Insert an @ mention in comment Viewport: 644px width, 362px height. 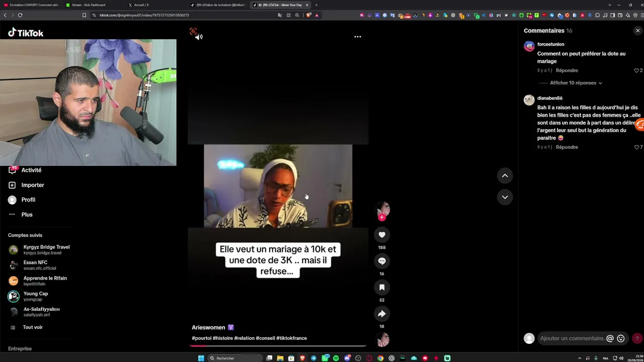pos(610,338)
